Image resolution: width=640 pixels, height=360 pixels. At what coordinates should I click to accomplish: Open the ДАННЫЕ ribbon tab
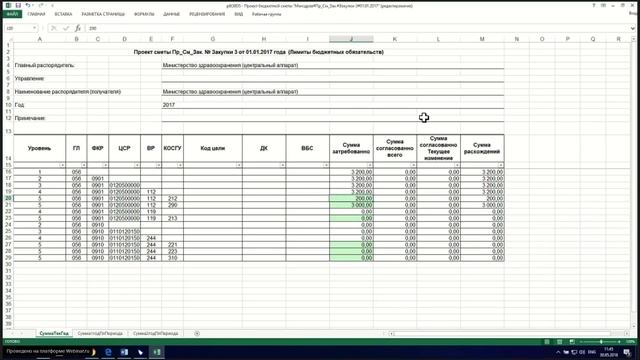pyautogui.click(x=171, y=14)
